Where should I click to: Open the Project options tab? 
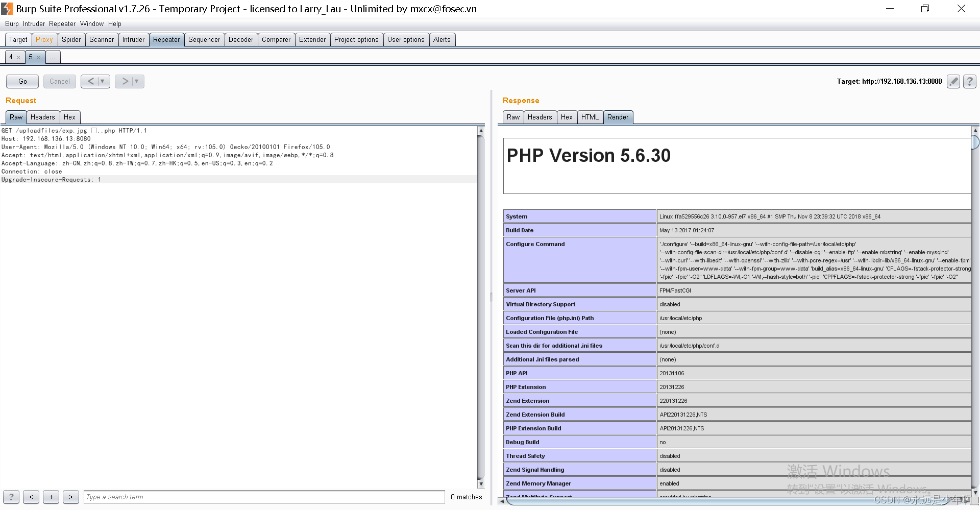point(356,39)
